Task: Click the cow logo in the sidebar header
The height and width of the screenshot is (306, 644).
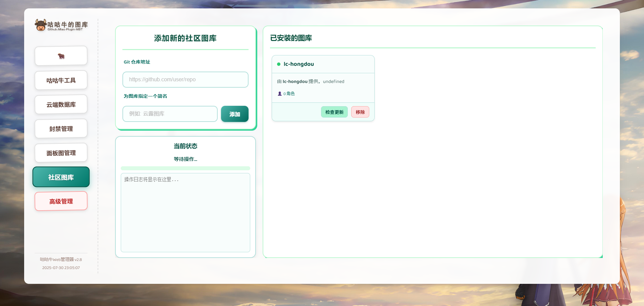Action: click(x=40, y=24)
